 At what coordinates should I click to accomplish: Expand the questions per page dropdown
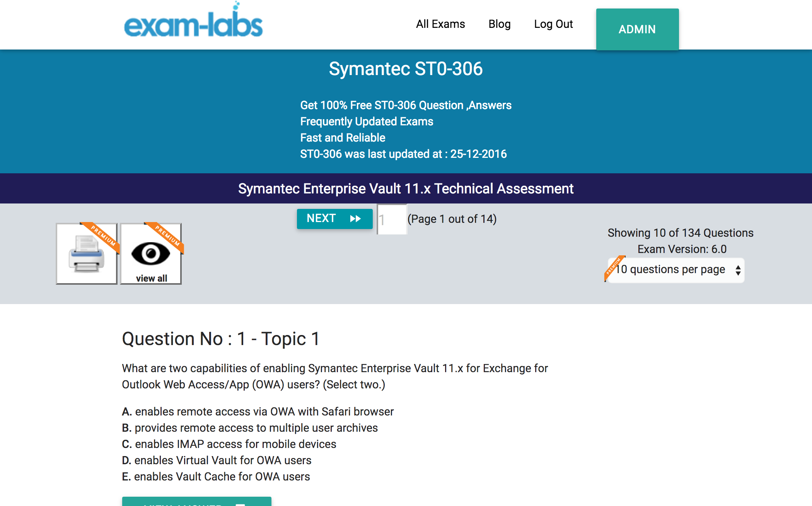coord(676,270)
